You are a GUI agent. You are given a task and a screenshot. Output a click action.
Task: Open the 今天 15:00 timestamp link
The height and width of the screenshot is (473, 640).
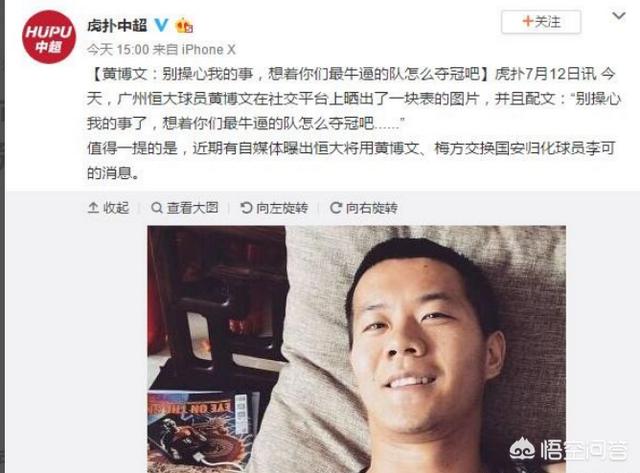[118, 50]
